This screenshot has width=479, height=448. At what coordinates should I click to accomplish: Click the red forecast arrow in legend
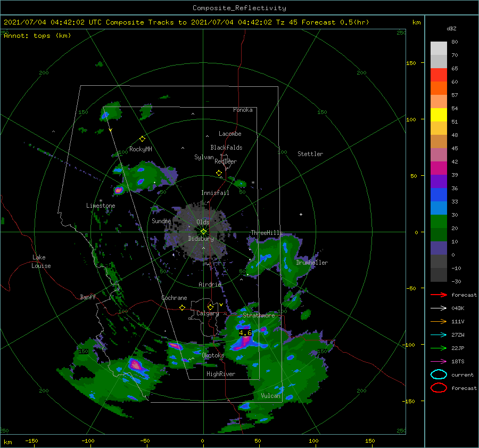[439, 295]
